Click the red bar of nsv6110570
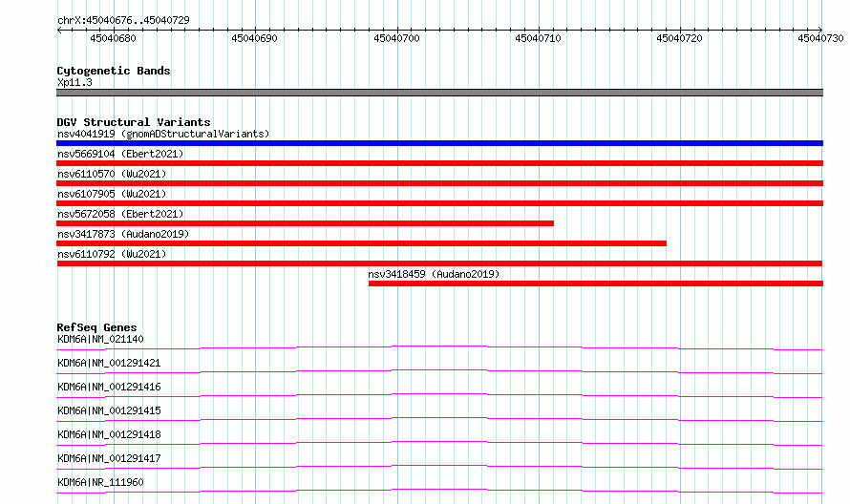 point(439,183)
